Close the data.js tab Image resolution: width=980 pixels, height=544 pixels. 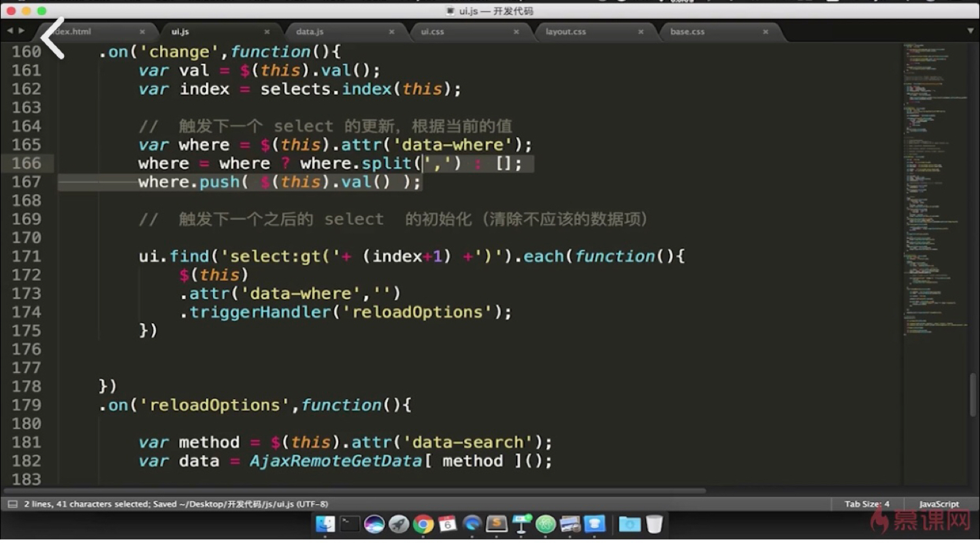[391, 31]
